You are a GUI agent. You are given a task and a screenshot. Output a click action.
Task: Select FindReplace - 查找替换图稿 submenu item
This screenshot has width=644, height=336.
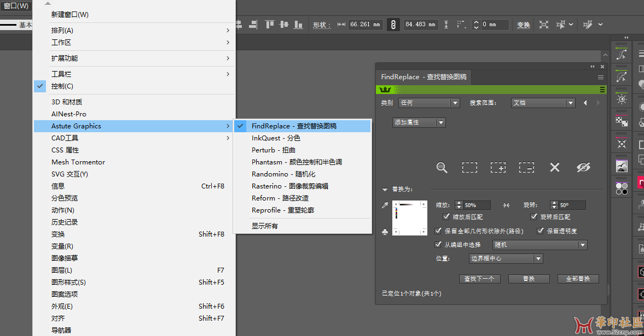click(302, 126)
